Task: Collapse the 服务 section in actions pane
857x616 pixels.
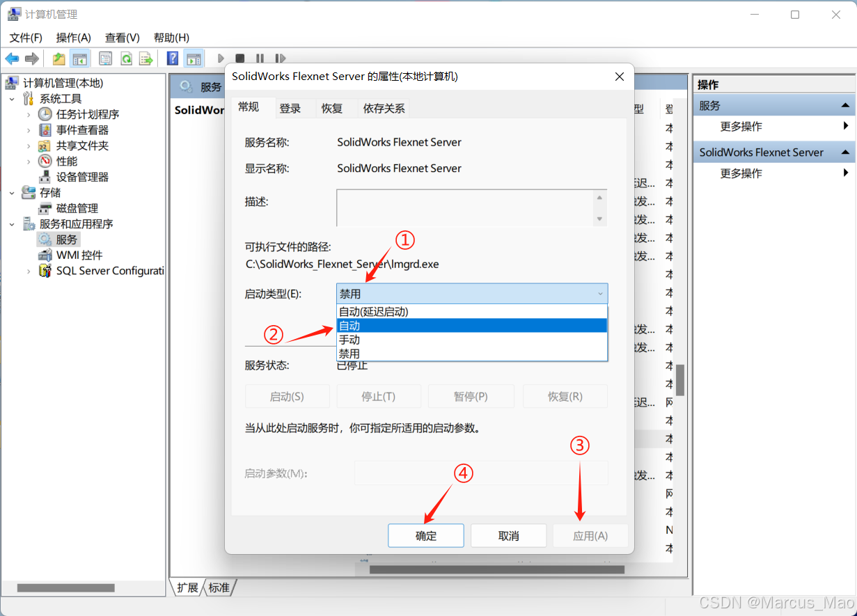Action: pos(845,106)
